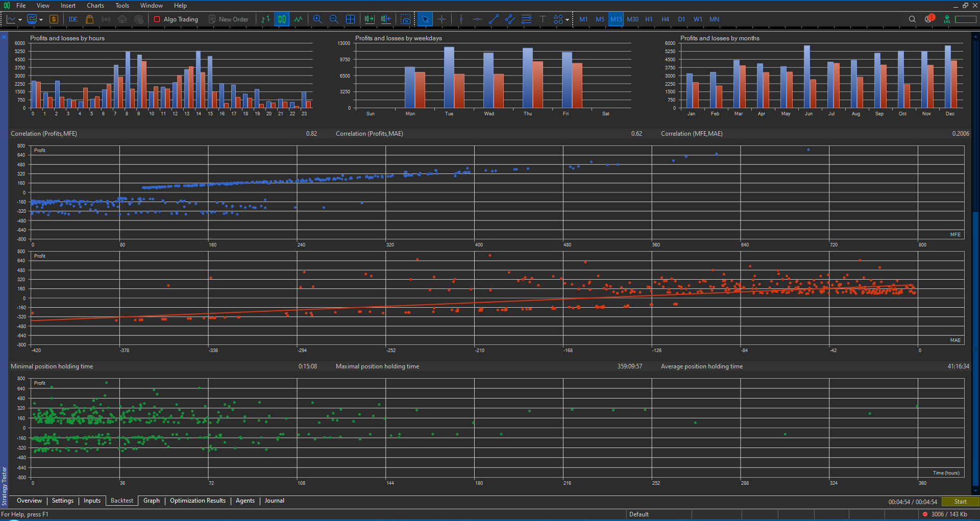Tile the chart windows
The image size is (980, 521).
(351, 19)
